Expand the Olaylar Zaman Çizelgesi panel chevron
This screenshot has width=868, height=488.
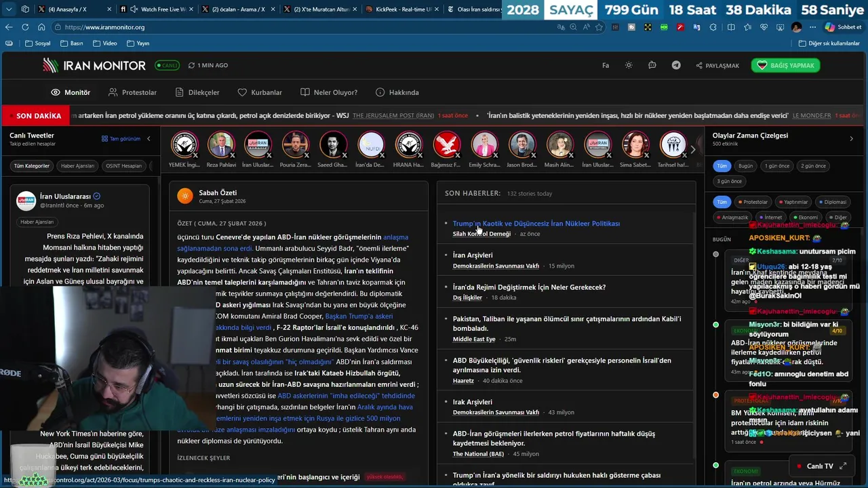coord(852,139)
